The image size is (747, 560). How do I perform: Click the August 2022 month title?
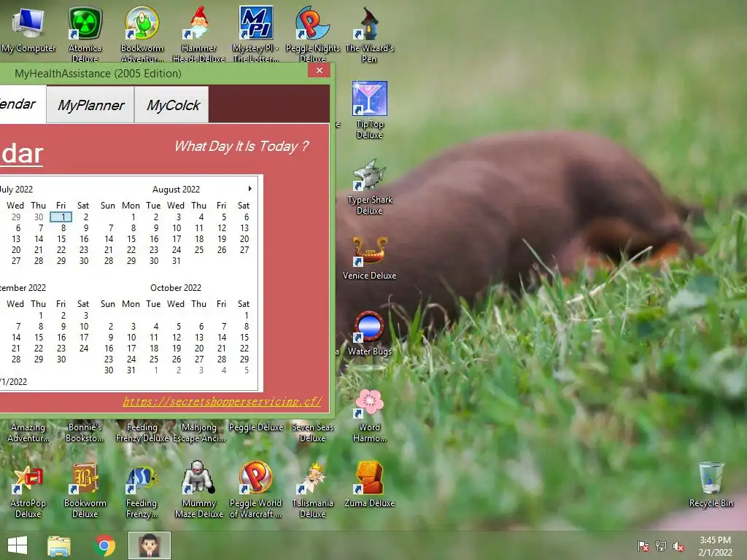176,189
